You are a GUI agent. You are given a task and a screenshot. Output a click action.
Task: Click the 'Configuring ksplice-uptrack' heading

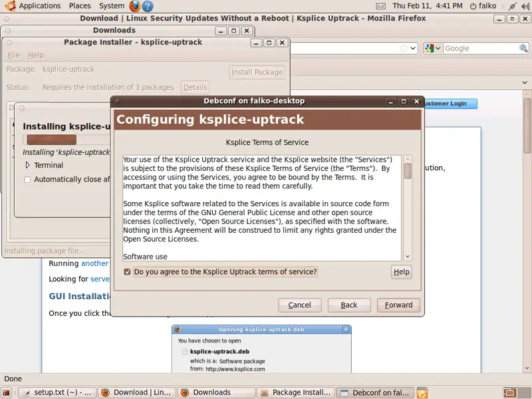click(x=210, y=120)
